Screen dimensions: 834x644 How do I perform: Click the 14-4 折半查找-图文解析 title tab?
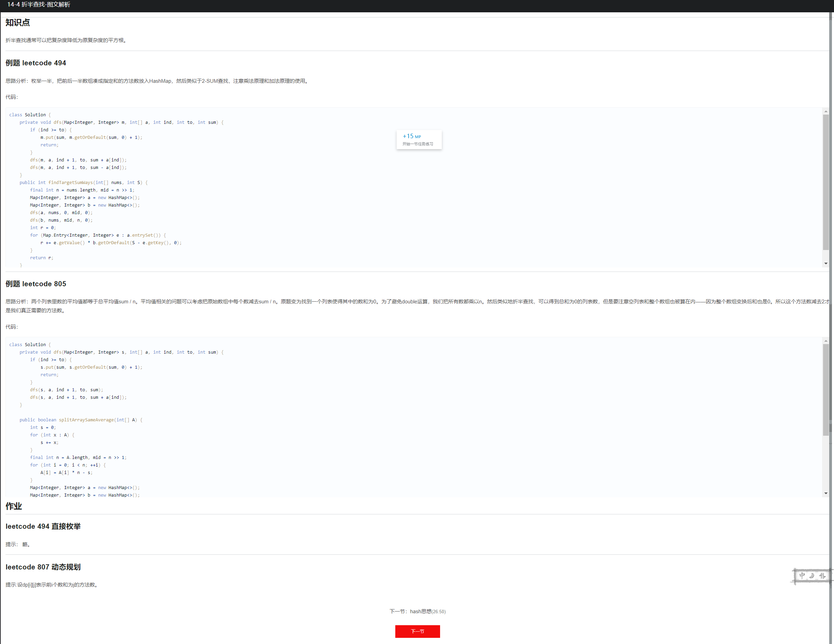pos(39,4)
